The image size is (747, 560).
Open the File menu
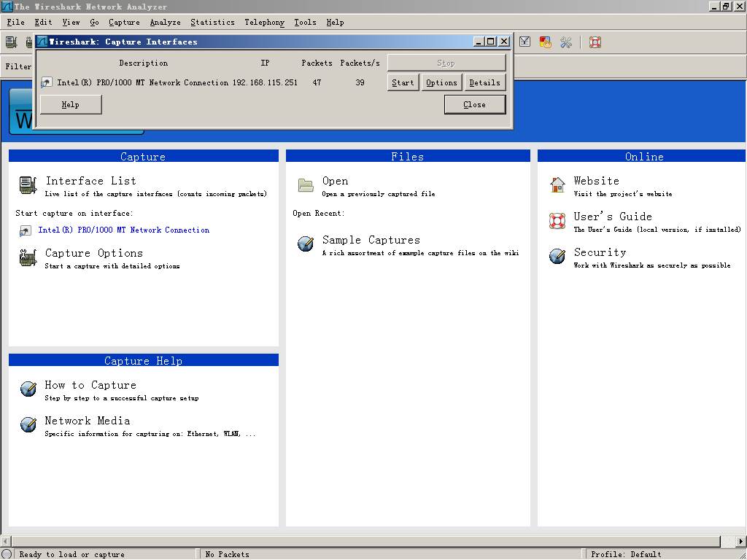pos(15,23)
